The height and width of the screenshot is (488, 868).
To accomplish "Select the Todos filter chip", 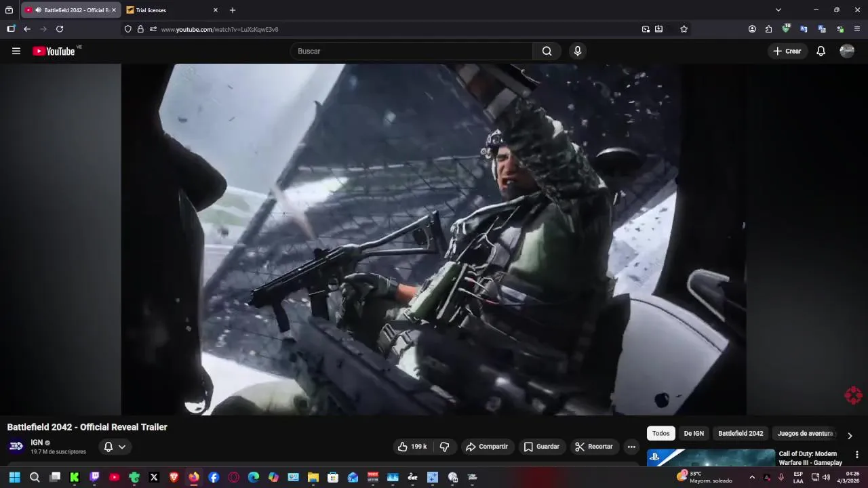I will (x=660, y=433).
